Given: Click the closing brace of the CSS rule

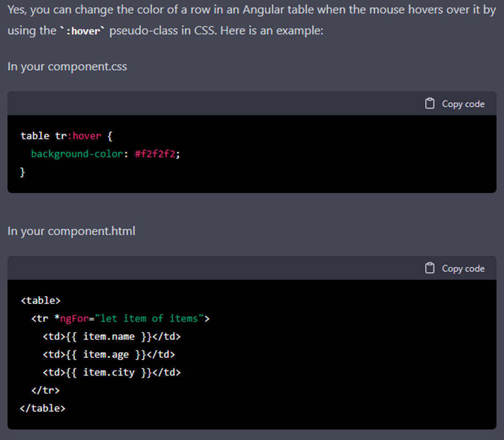Looking at the screenshot, I should tap(23, 172).
